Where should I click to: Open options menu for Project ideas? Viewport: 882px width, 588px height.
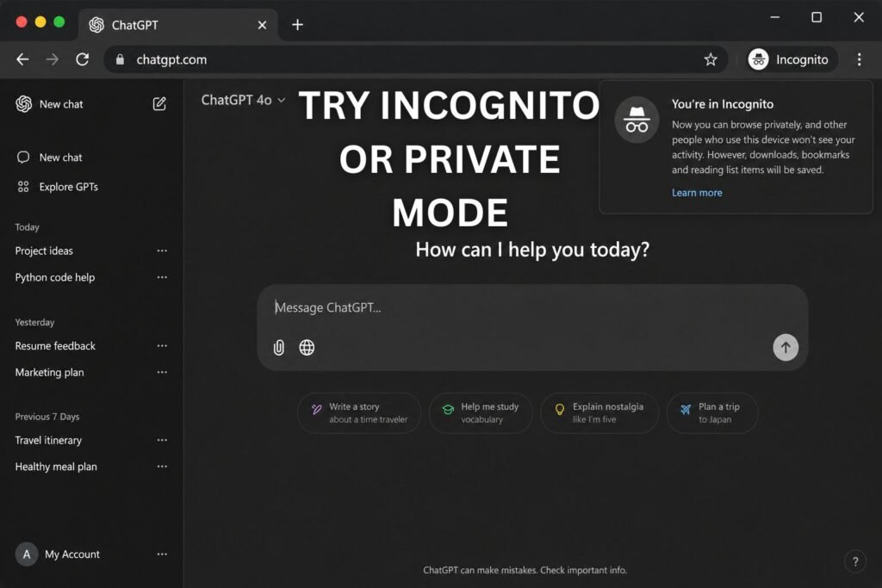coord(162,251)
